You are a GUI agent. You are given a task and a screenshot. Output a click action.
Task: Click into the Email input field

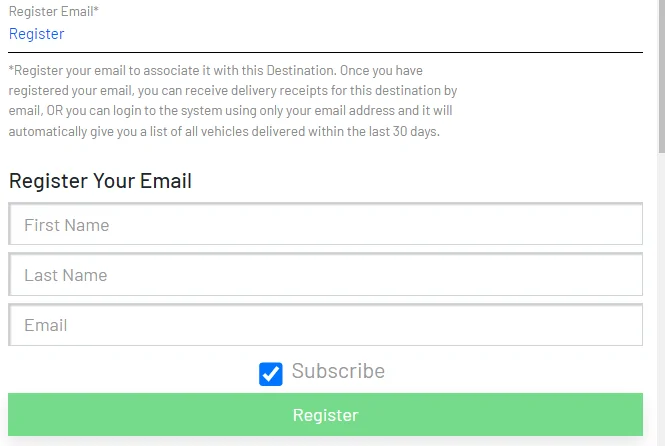click(x=325, y=325)
